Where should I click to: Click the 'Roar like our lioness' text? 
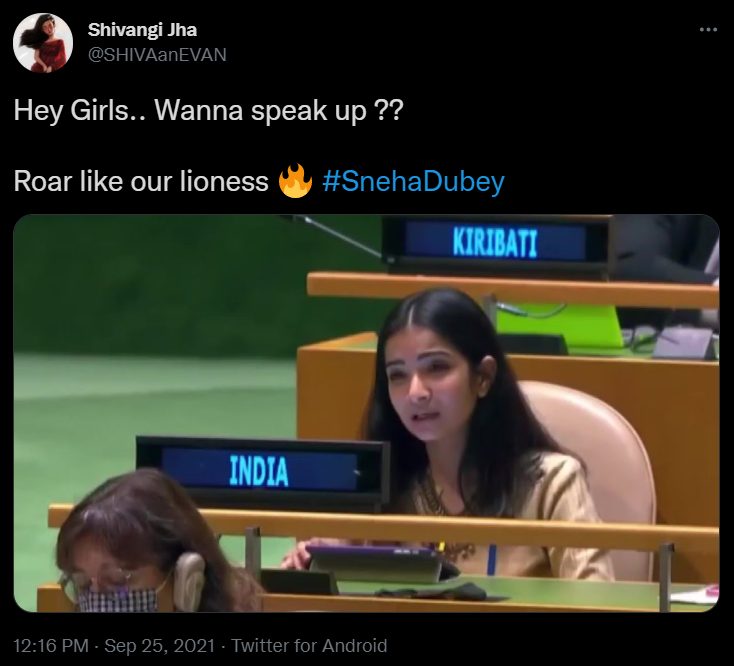(141, 181)
